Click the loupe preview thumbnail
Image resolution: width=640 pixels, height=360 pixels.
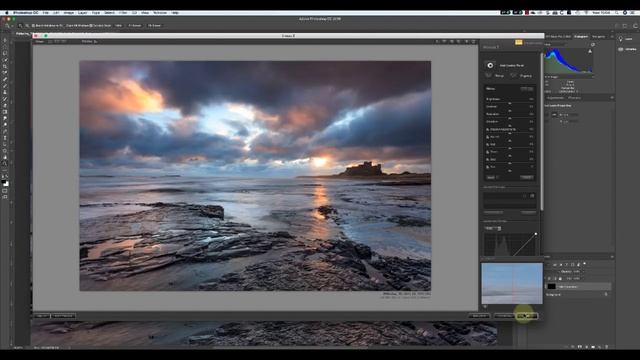(512, 283)
